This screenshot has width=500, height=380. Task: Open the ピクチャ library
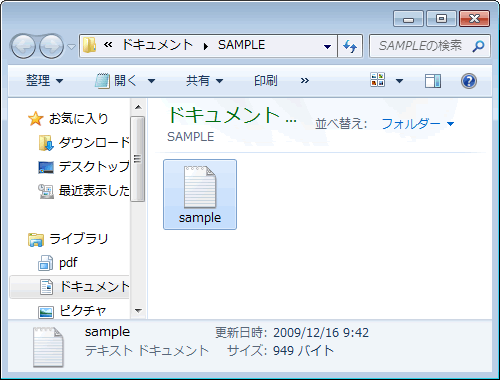point(83,310)
